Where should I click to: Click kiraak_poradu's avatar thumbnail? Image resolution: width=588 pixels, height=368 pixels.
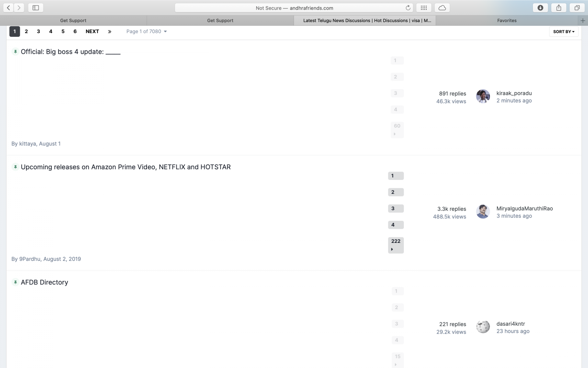tap(483, 96)
